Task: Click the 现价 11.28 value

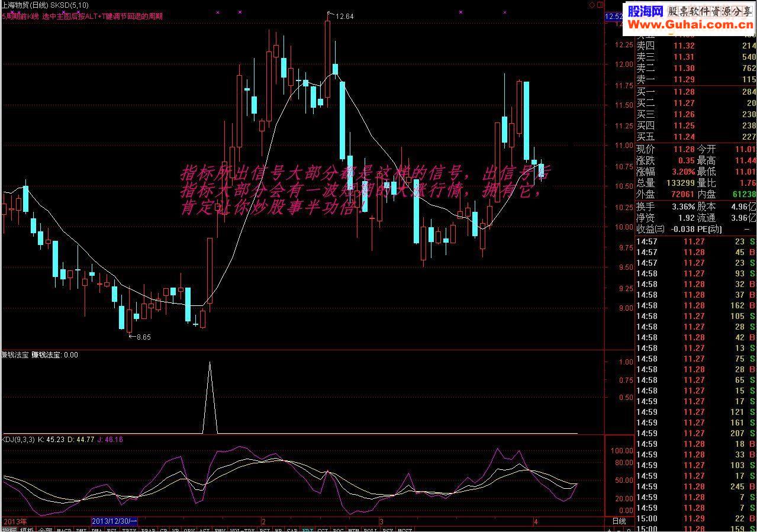Action: (684, 150)
